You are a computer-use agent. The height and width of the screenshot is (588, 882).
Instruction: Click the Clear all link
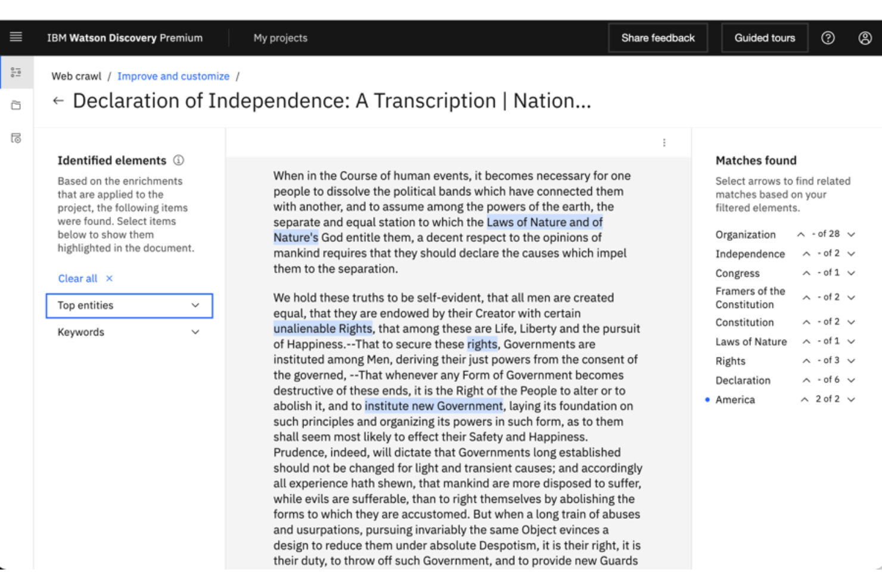[x=77, y=278]
